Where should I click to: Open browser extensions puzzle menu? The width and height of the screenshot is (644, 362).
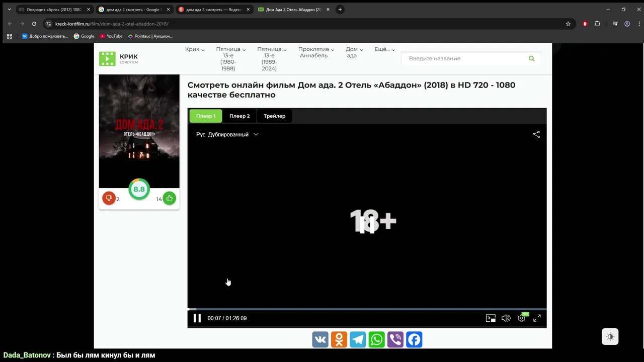pyautogui.click(x=597, y=24)
